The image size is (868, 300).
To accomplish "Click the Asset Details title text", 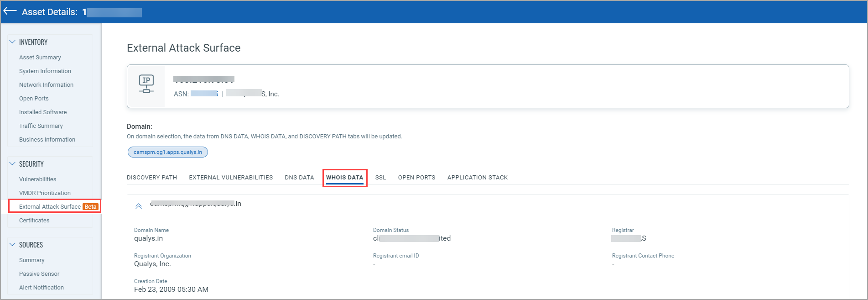I will [50, 12].
